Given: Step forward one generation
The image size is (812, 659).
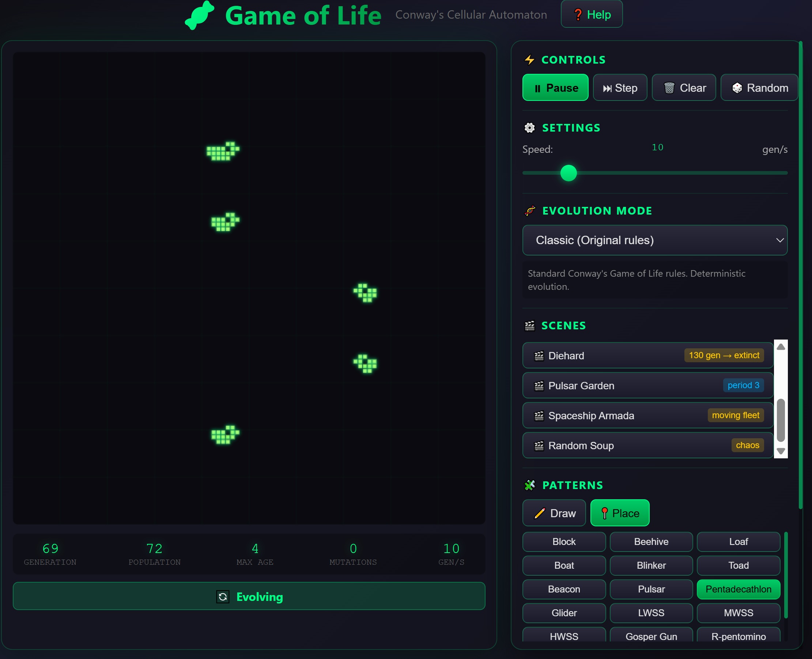Looking at the screenshot, I should (620, 87).
